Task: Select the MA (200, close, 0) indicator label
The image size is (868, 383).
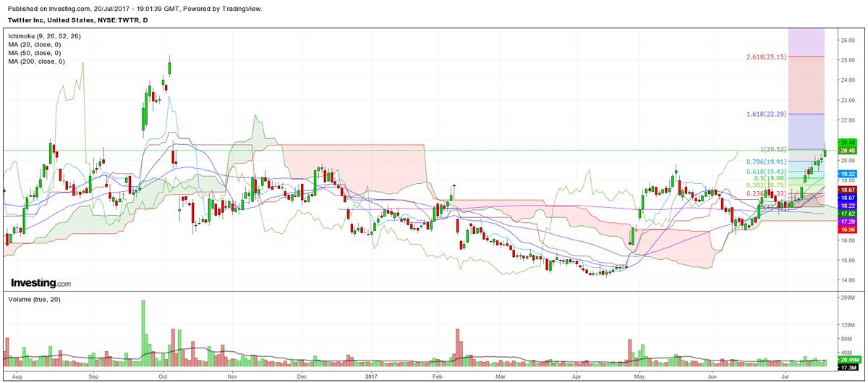Action: point(37,62)
